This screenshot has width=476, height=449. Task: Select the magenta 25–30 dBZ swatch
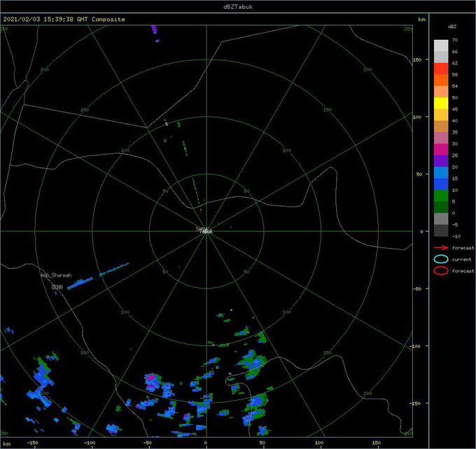tap(441, 149)
